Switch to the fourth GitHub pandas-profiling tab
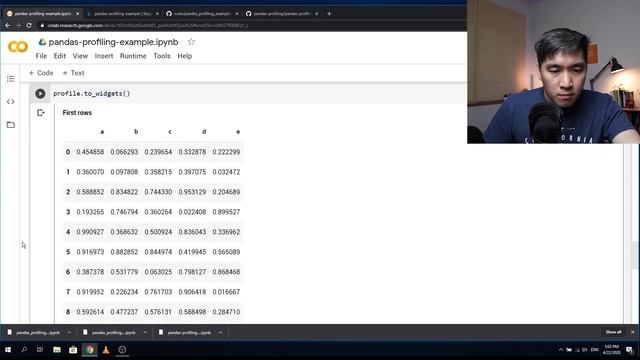Screen dimensions: 640x360 [x=278, y=13]
